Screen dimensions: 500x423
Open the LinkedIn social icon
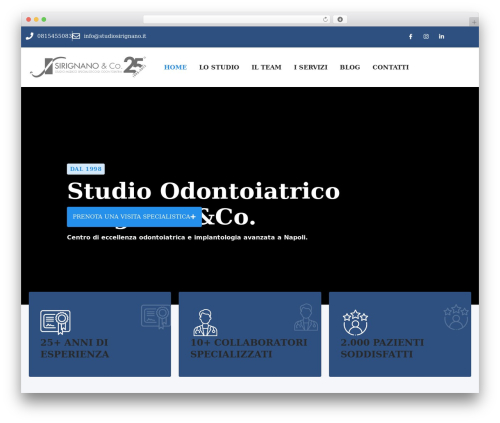441,36
